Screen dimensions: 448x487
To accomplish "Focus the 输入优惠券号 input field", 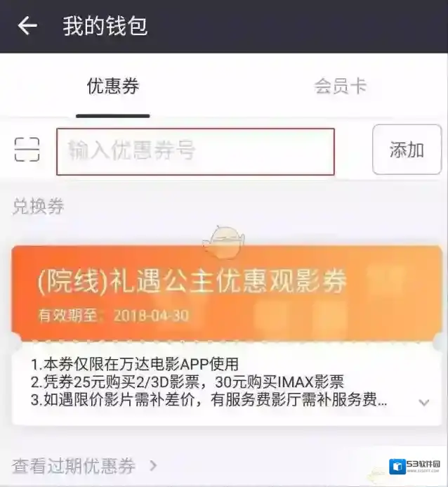I will (195, 152).
